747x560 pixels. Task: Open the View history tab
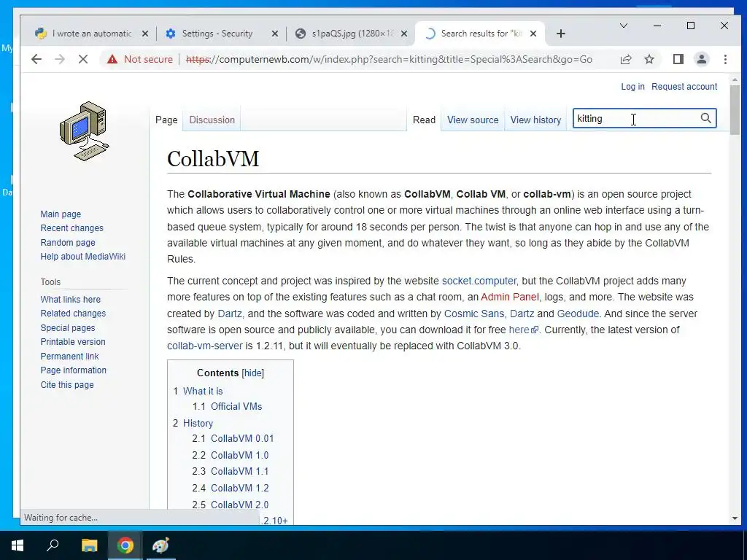[535, 120]
